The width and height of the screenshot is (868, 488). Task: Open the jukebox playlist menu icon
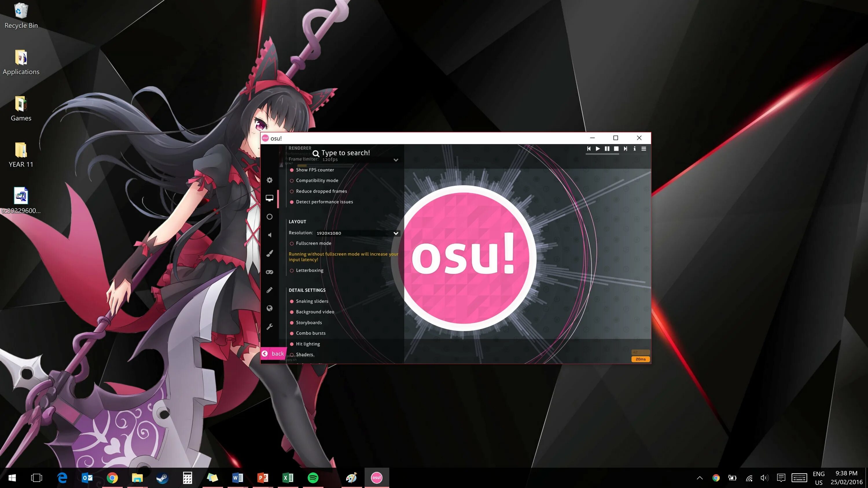[643, 149]
